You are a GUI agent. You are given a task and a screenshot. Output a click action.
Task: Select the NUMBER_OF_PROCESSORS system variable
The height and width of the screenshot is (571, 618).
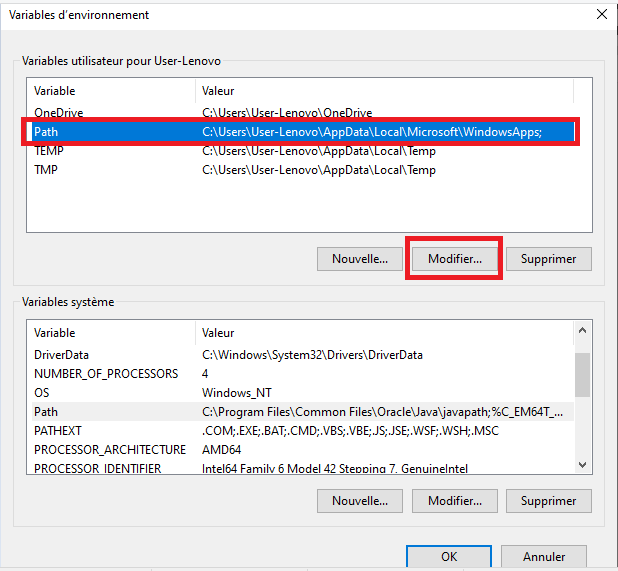303,374
